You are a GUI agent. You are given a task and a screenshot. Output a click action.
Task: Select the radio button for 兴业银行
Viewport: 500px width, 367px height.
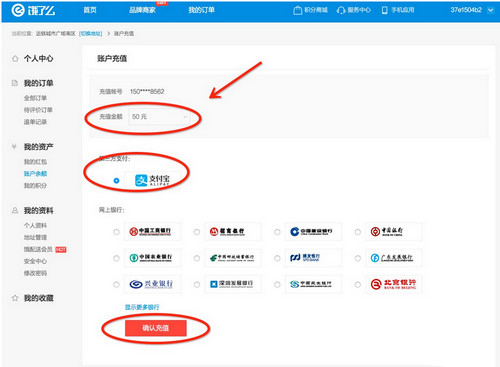coord(116,284)
